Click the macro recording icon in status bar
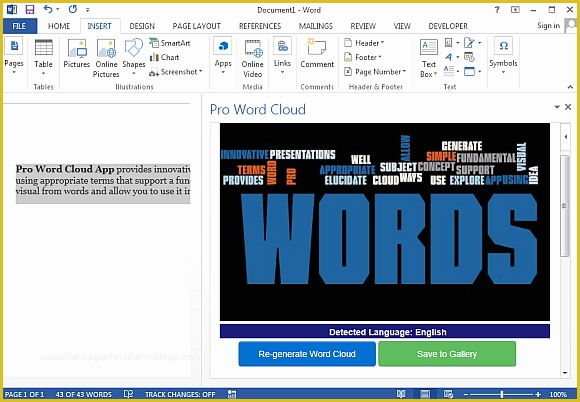 click(x=232, y=394)
